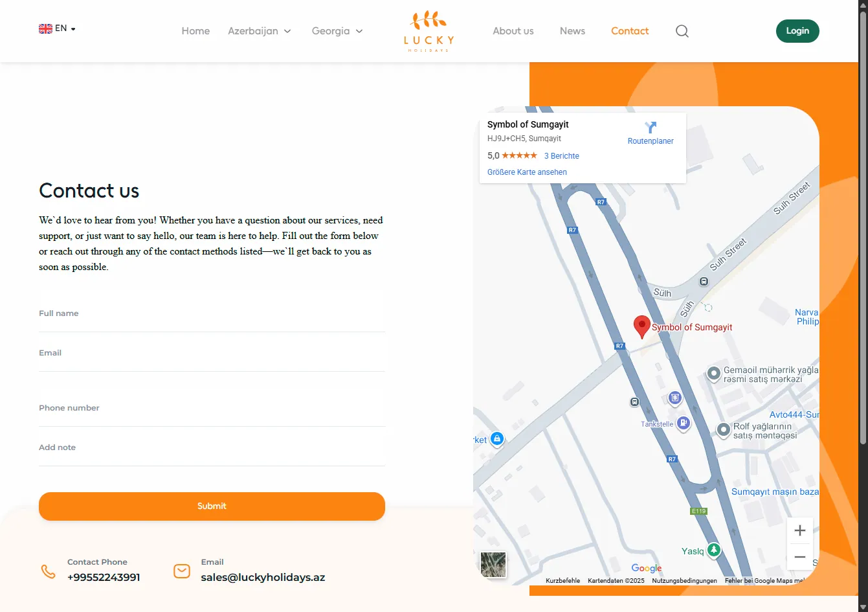The width and height of the screenshot is (868, 612).
Task: Click the Google logo on the map
Action: 647,568
